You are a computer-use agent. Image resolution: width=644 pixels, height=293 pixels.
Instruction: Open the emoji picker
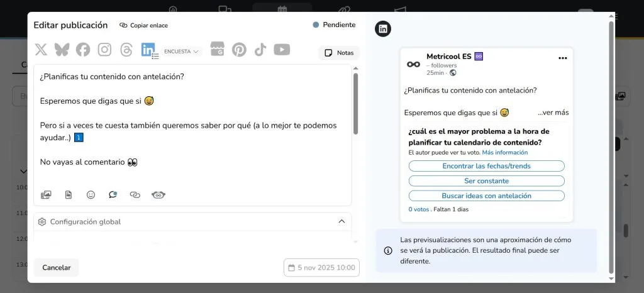[x=91, y=195]
